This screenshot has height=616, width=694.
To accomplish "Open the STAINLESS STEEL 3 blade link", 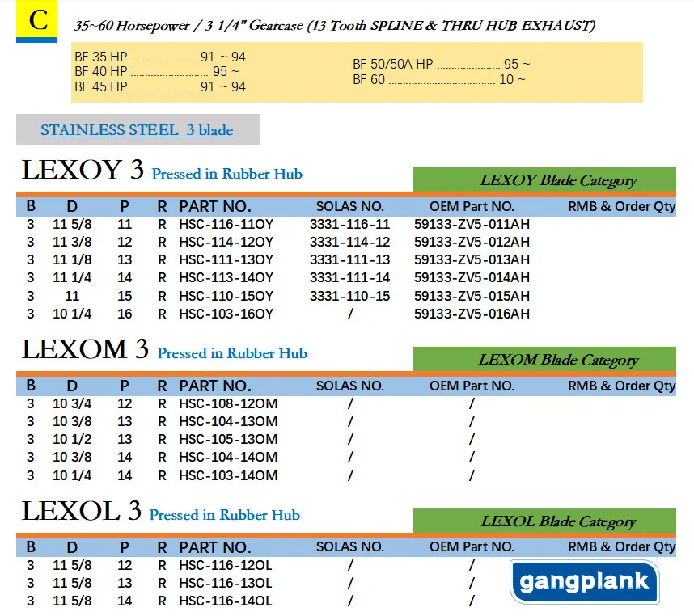I will [x=138, y=130].
